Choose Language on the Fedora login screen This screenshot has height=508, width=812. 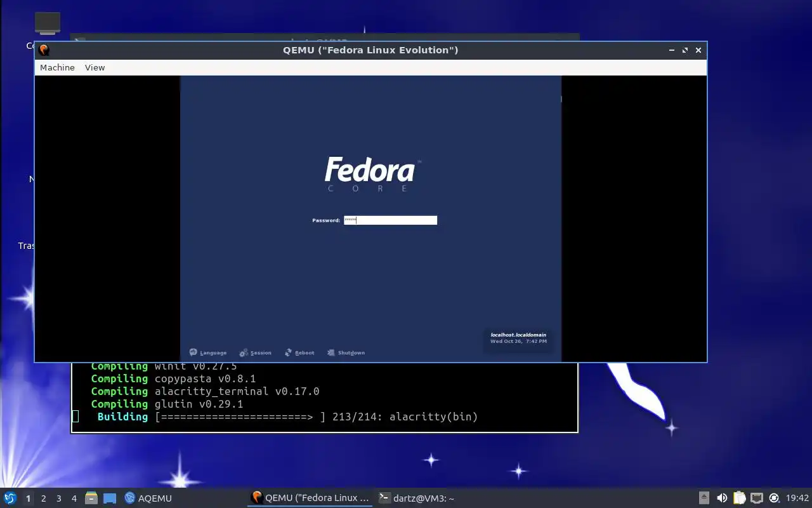point(207,352)
